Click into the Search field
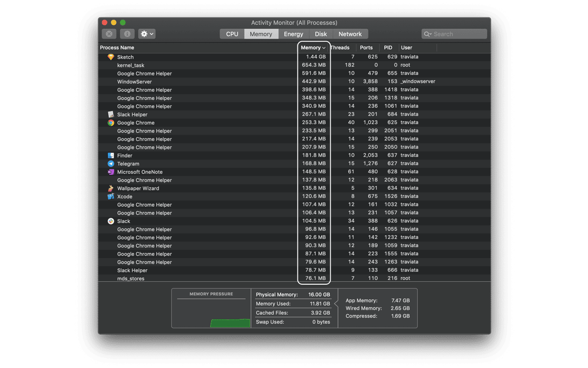Viewport: 588px width, 368px height. (458, 34)
